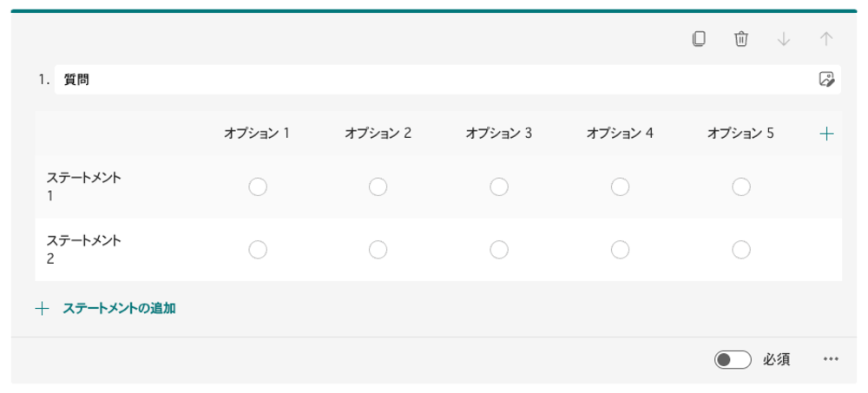Click the plus icon beside ステートメントの追加
The image size is (868, 393).
click(x=42, y=308)
